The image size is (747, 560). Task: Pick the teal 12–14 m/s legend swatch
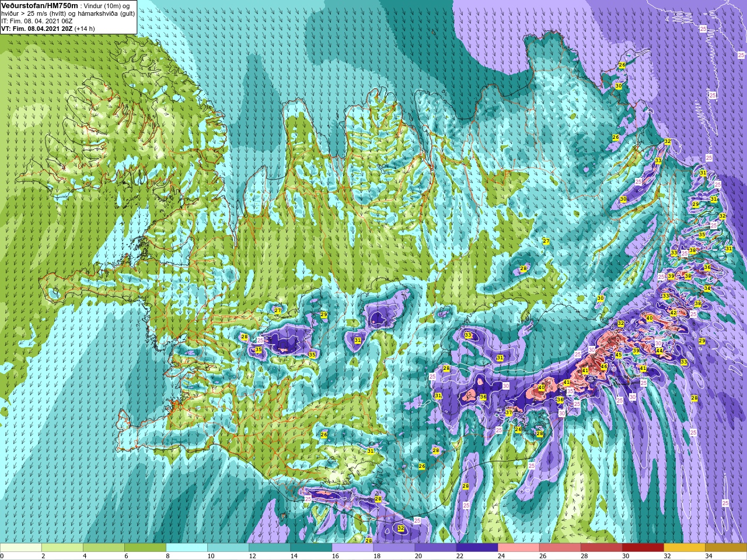click(270, 548)
